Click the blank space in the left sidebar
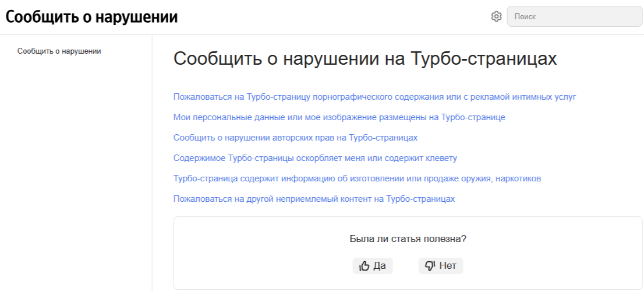644x291 pixels. 76,175
